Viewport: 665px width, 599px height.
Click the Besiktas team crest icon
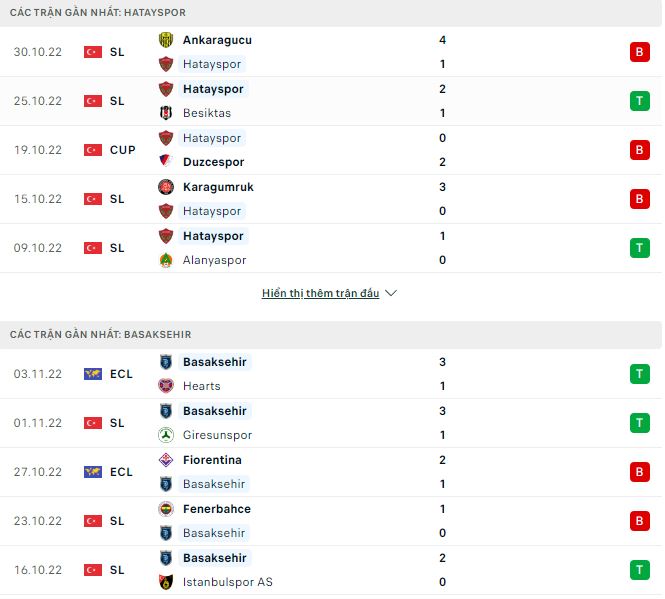tap(166, 113)
